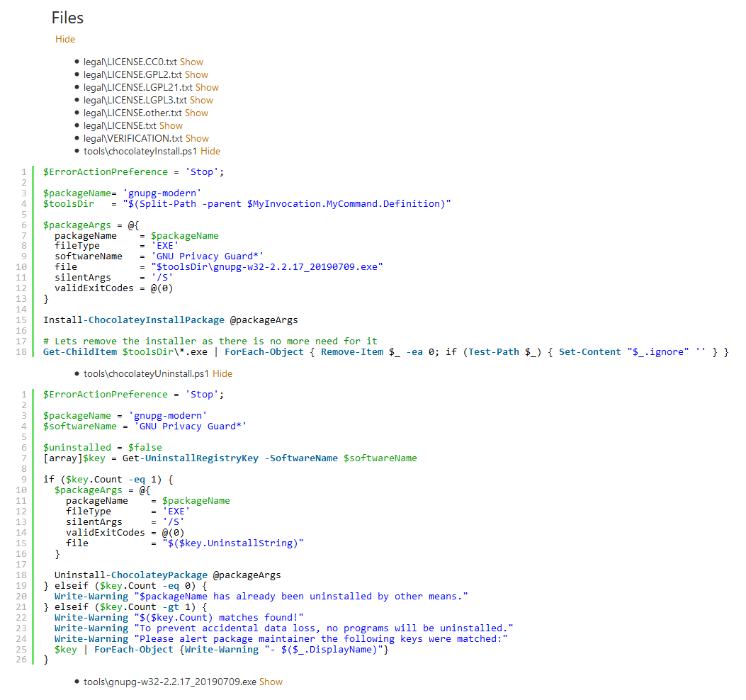Screen dimensions: 746x700
Task: Show contents of legal\LICENSE.LGPL21.txt
Action: (207, 88)
